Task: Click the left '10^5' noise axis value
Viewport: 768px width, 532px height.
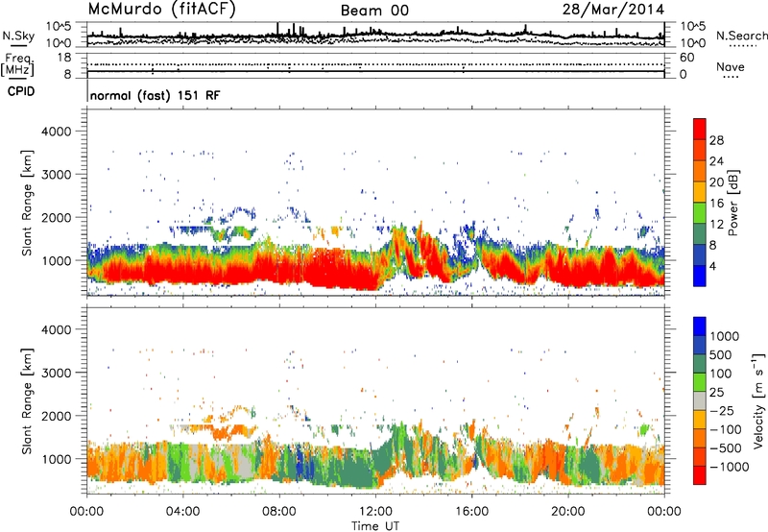Action: (x=59, y=27)
